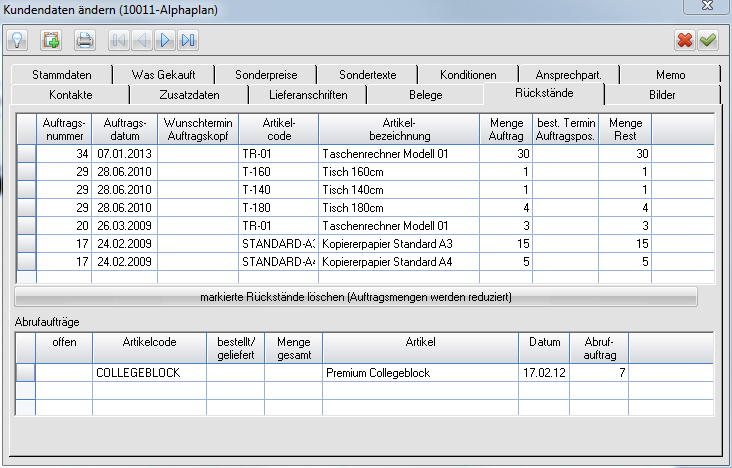
Task: Switch to Was Gekauft tab
Action: tap(163, 75)
